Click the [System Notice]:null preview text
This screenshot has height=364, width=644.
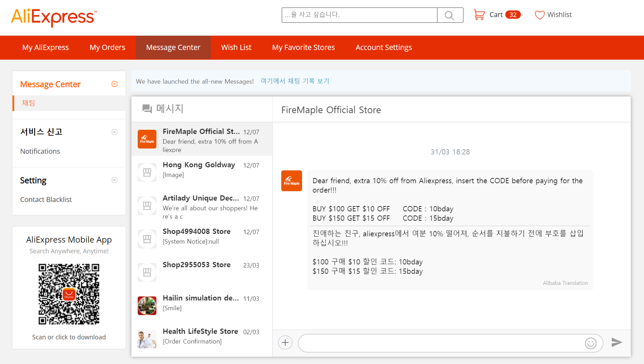(191, 242)
